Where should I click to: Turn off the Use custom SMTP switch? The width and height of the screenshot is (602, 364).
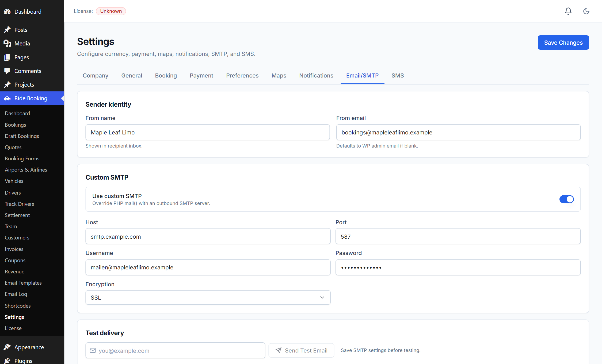coord(566,199)
